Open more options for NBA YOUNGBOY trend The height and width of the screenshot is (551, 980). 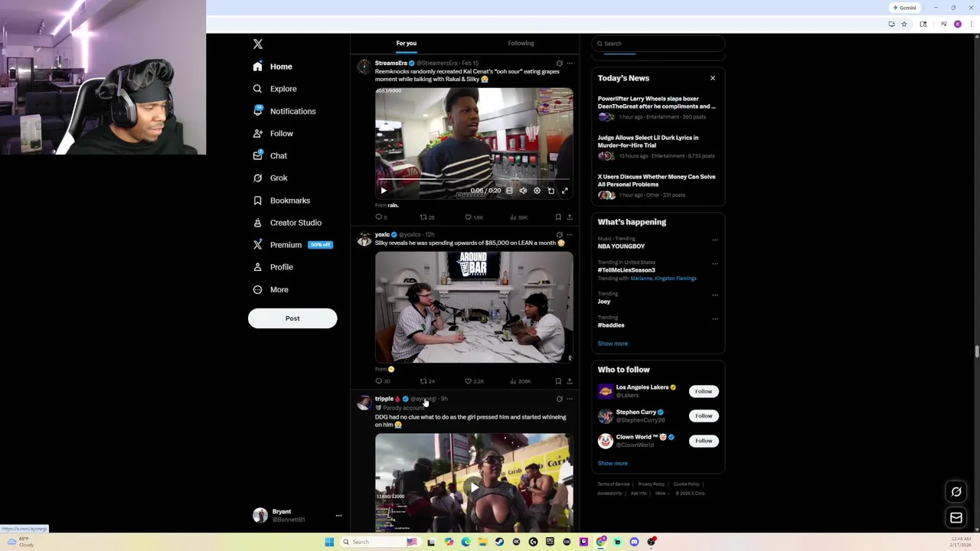click(715, 240)
